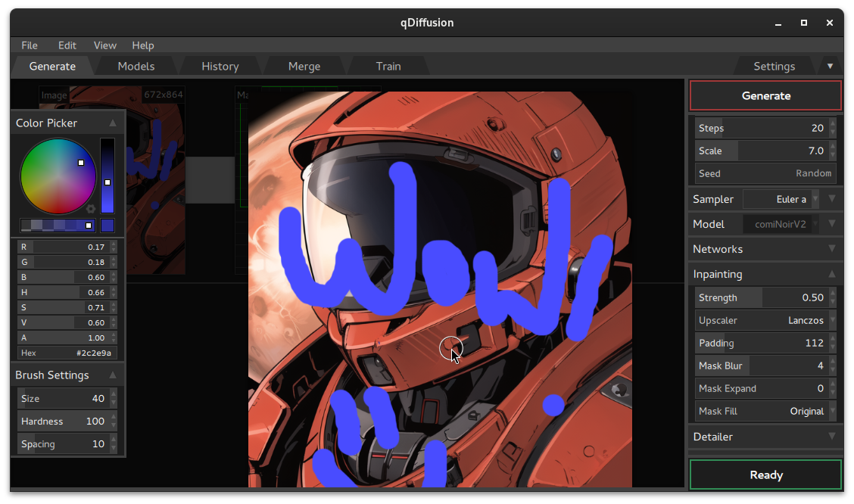Switch to the Merge tab

[304, 67]
